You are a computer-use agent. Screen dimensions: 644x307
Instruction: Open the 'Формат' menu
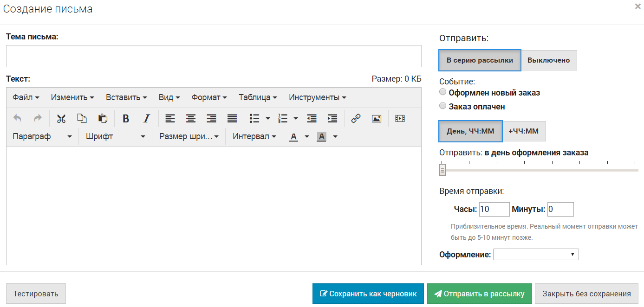(x=208, y=97)
